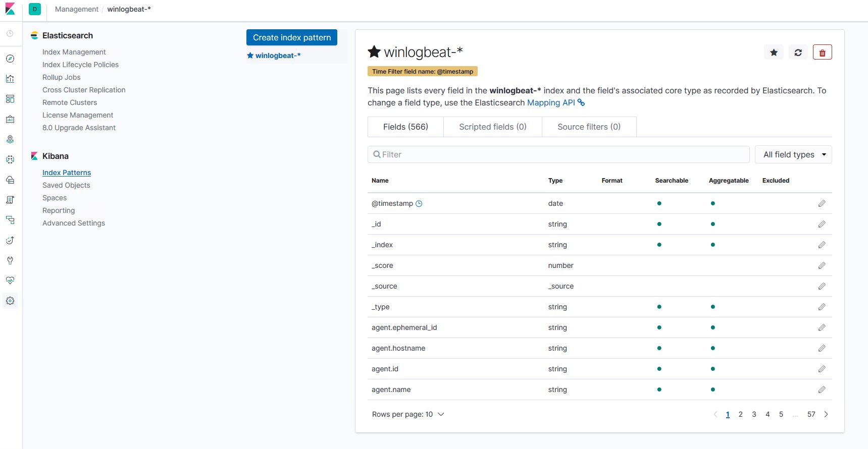The width and height of the screenshot is (868, 449).
Task: Open Index Lifecycle Policies
Action: [80, 65]
